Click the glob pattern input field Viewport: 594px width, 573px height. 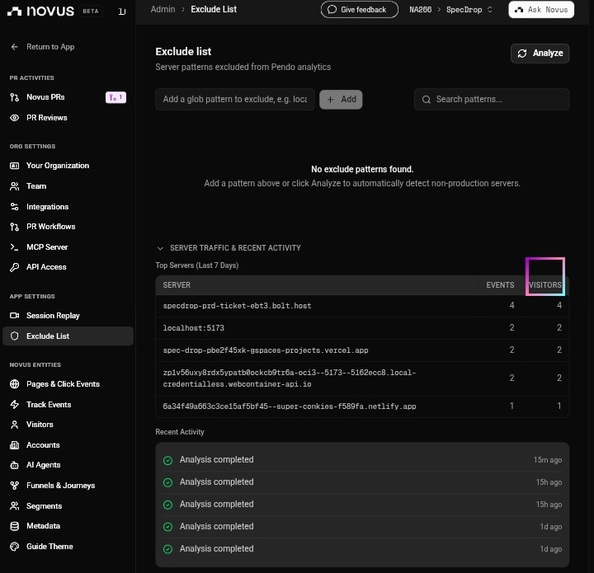pos(235,100)
